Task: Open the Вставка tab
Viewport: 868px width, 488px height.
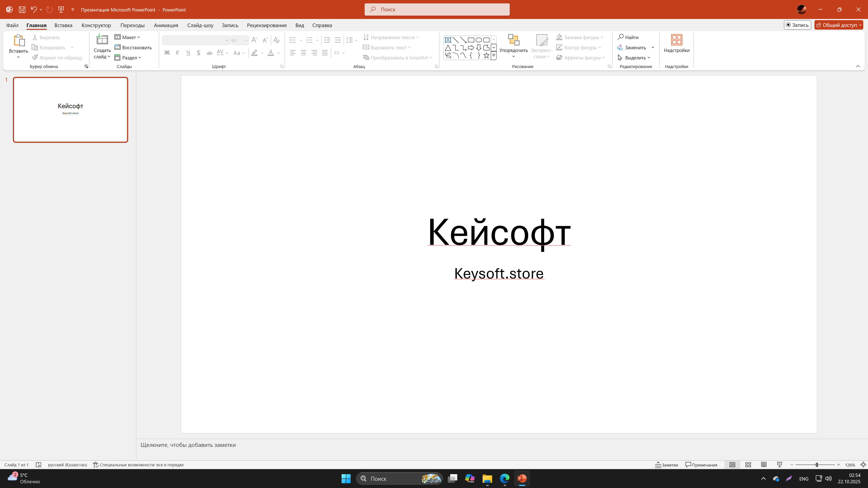Action: [x=63, y=25]
